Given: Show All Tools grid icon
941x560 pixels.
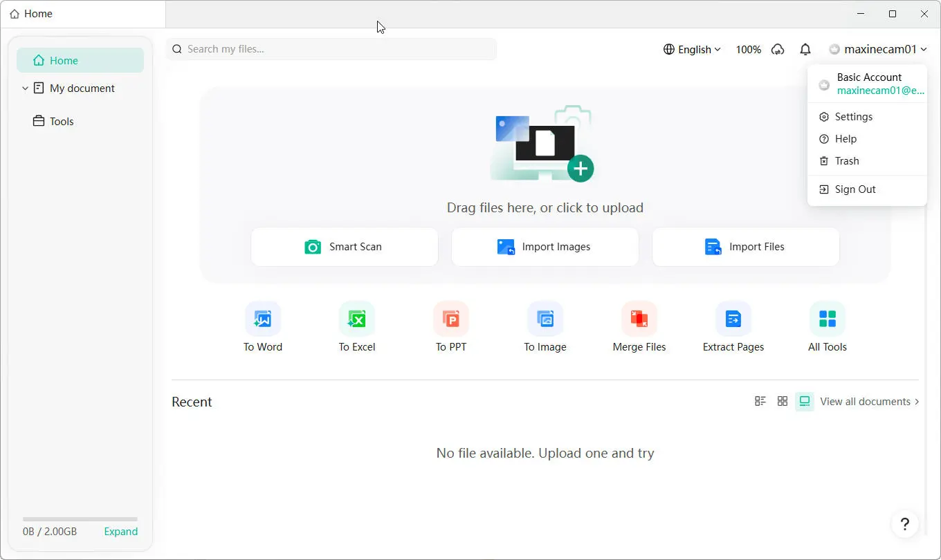Looking at the screenshot, I should [828, 319].
